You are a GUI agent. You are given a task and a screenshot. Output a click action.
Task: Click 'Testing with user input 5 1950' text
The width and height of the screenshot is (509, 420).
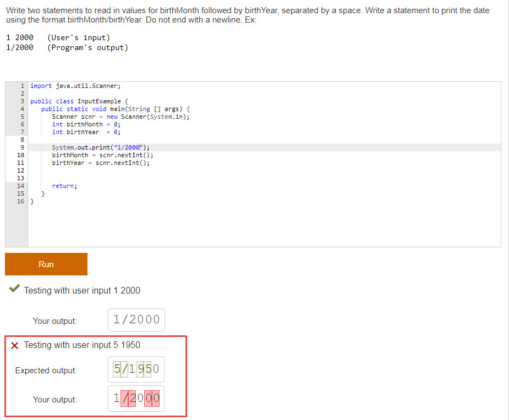click(82, 345)
